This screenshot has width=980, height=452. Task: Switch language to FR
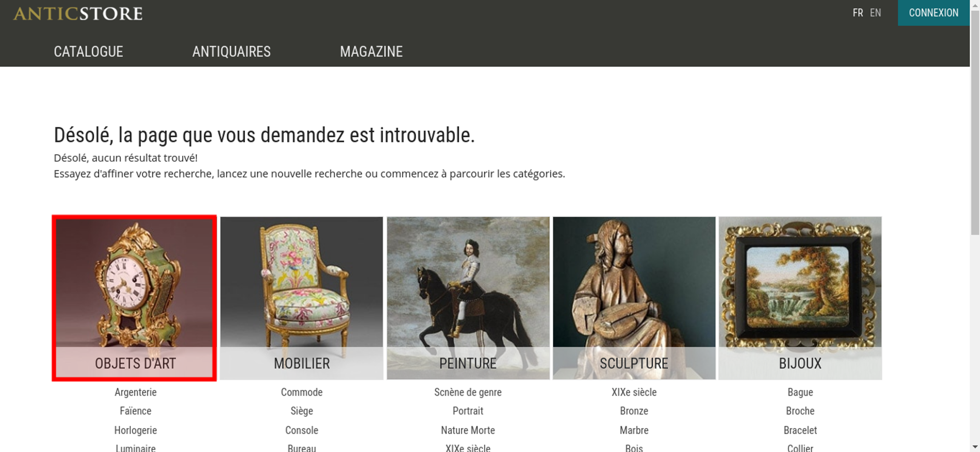[857, 13]
